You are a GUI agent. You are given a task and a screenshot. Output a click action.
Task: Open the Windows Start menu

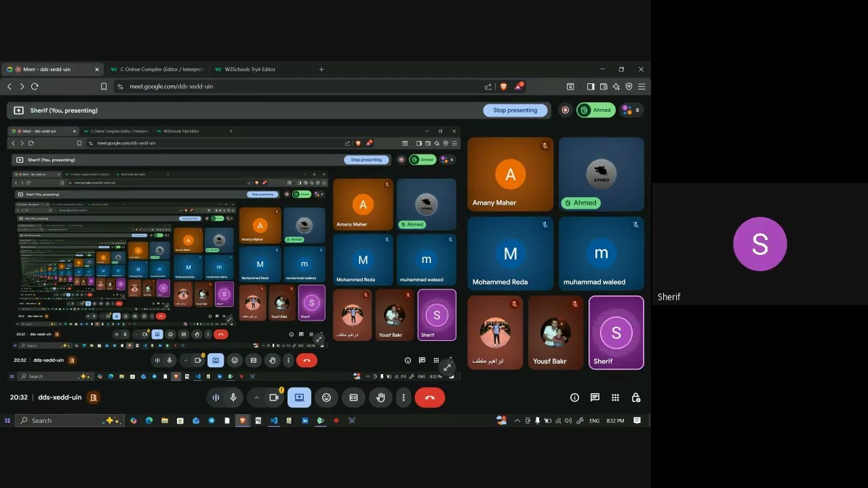(7, 421)
